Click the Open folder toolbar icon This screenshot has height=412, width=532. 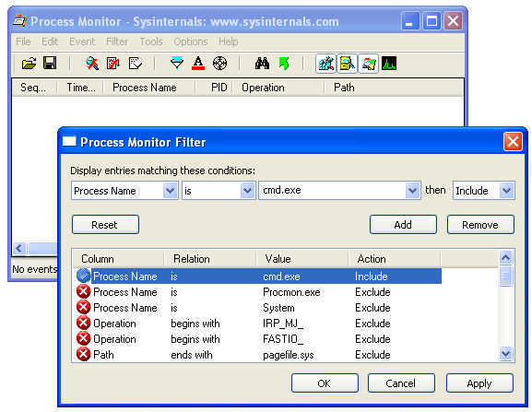pos(29,64)
